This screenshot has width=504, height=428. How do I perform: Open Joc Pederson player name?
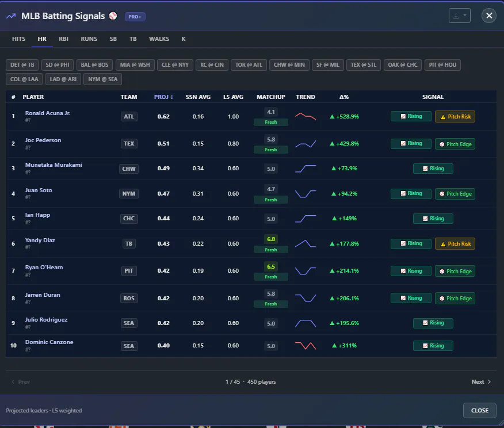pos(43,140)
